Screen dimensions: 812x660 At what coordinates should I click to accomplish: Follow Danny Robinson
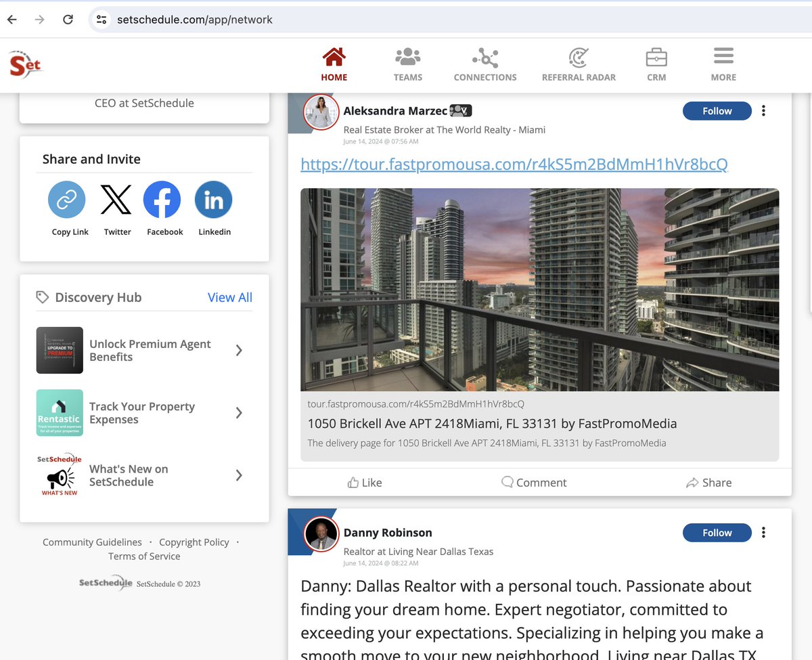[717, 533]
